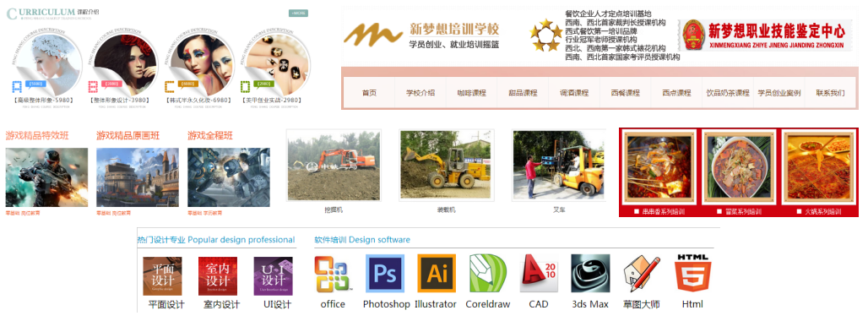Open 游戏精品原画班 course title link
This screenshot has width=868, height=332.
[127, 135]
